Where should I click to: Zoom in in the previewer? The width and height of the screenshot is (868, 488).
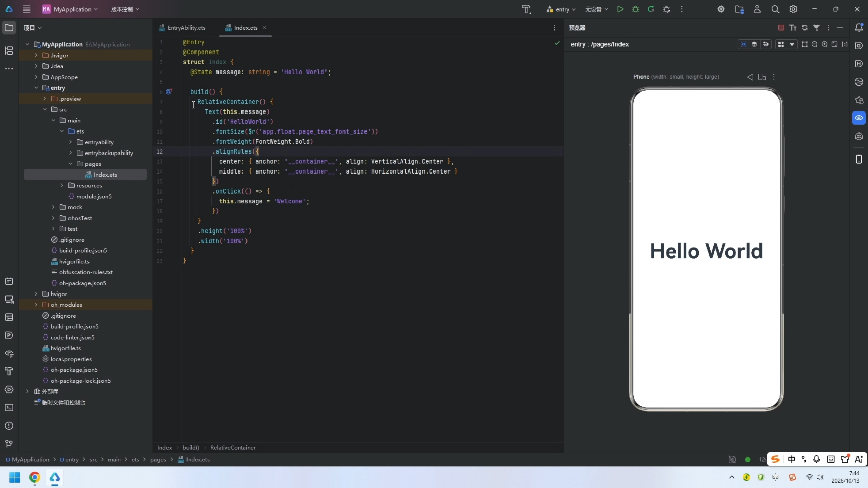point(825,44)
